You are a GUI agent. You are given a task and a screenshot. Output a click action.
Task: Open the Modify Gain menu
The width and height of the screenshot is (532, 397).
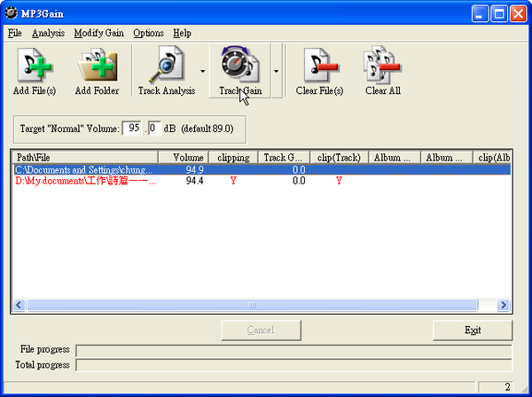(98, 33)
